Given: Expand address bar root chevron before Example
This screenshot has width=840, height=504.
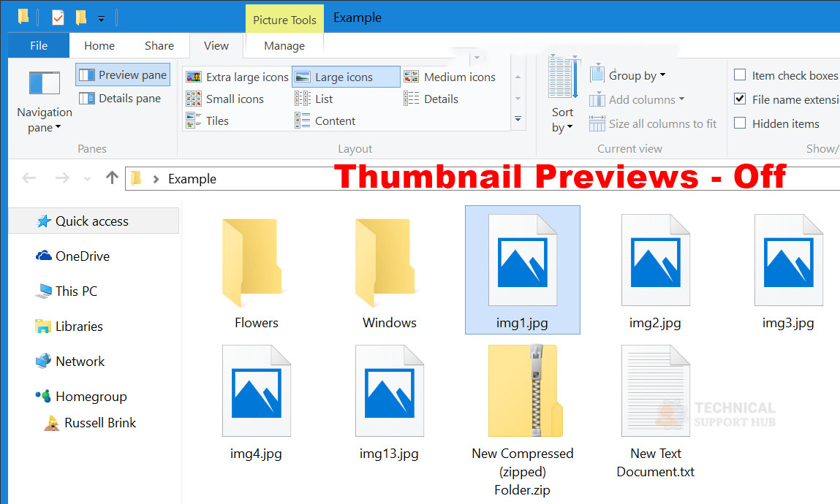Looking at the screenshot, I should click(156, 179).
